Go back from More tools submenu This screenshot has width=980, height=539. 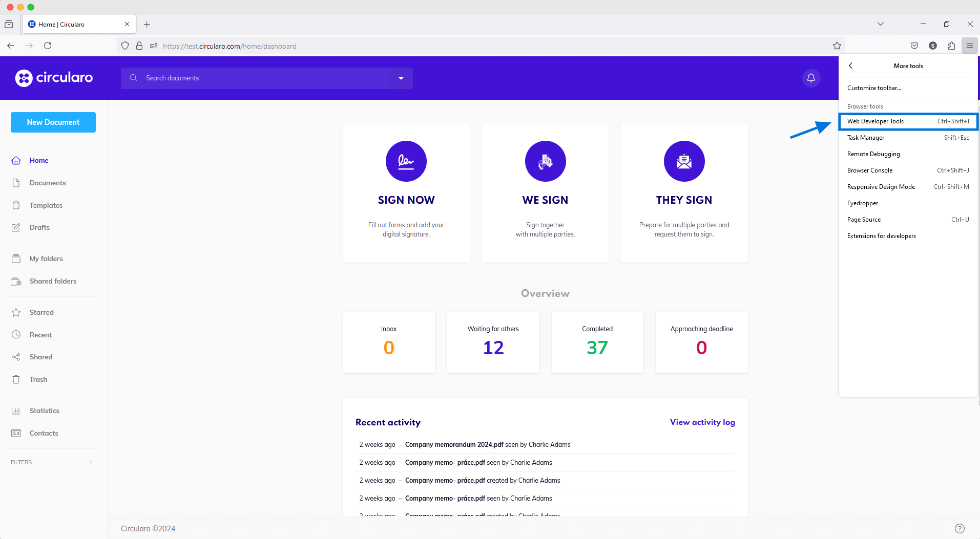[x=851, y=66]
